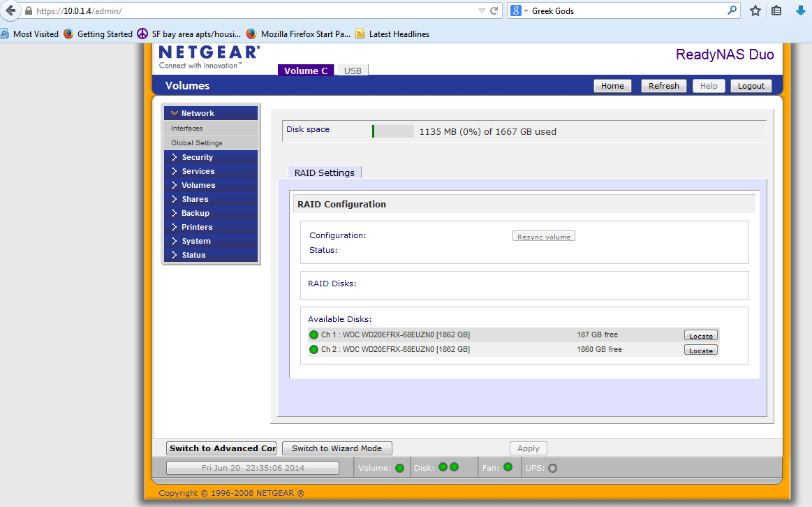The width and height of the screenshot is (812, 507).
Task: Click the Disk space usage bar
Action: [393, 131]
